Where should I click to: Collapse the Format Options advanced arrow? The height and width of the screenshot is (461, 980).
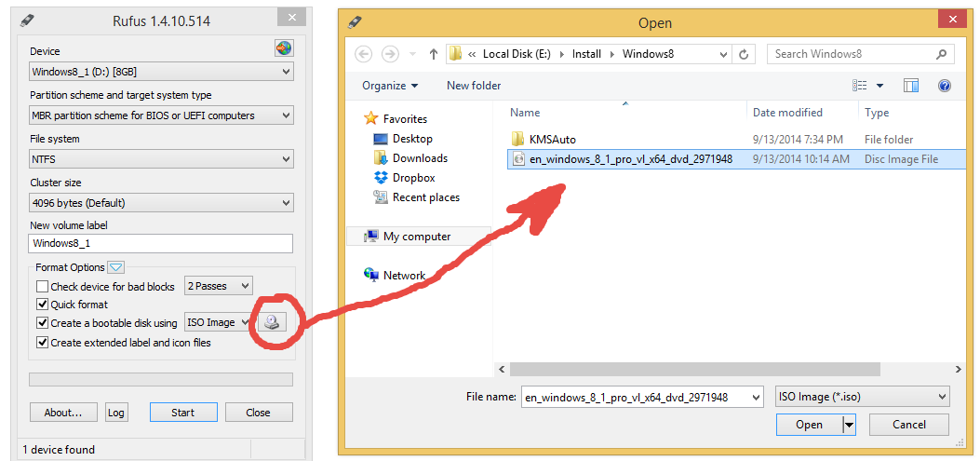click(115, 267)
